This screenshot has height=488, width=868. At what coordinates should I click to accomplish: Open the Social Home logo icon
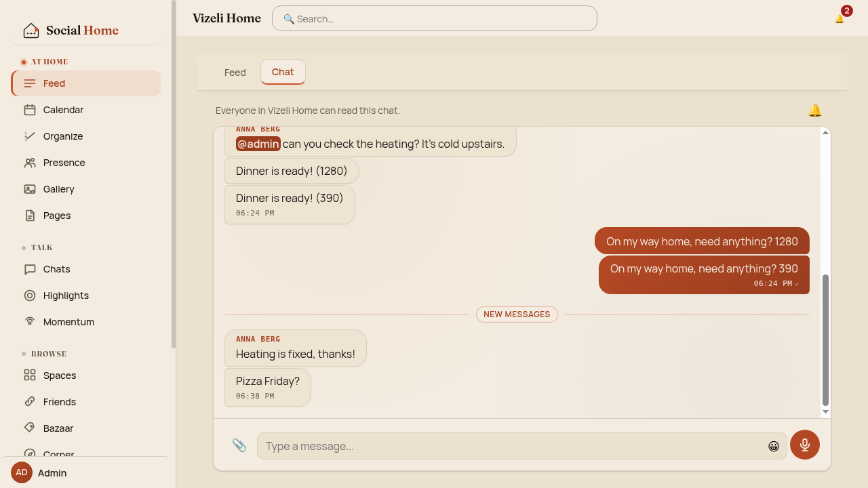coord(31,30)
